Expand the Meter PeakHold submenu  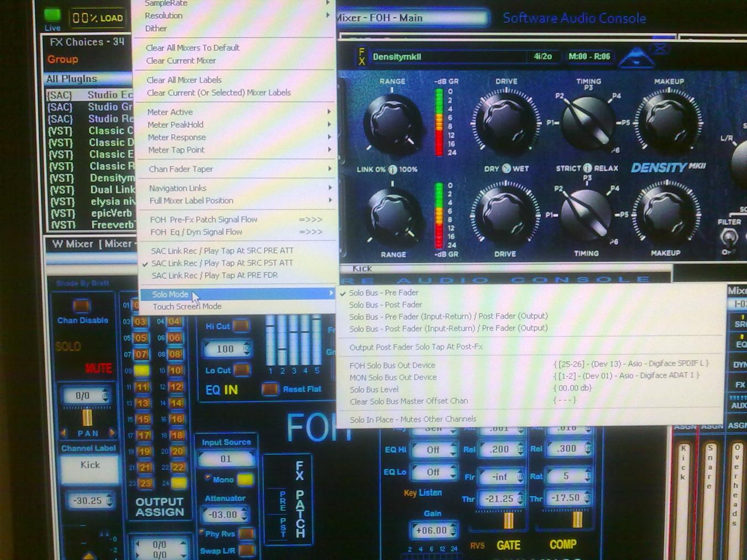(x=238, y=125)
